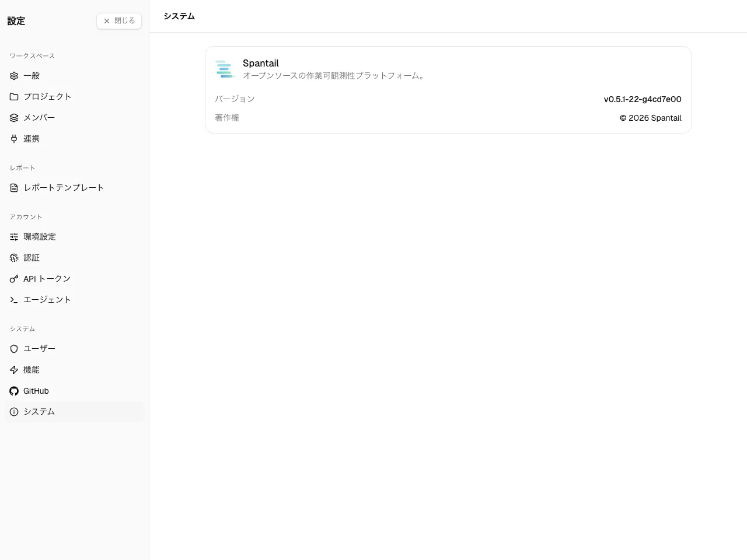Click the レポート section label
The image size is (747, 560).
click(x=22, y=168)
